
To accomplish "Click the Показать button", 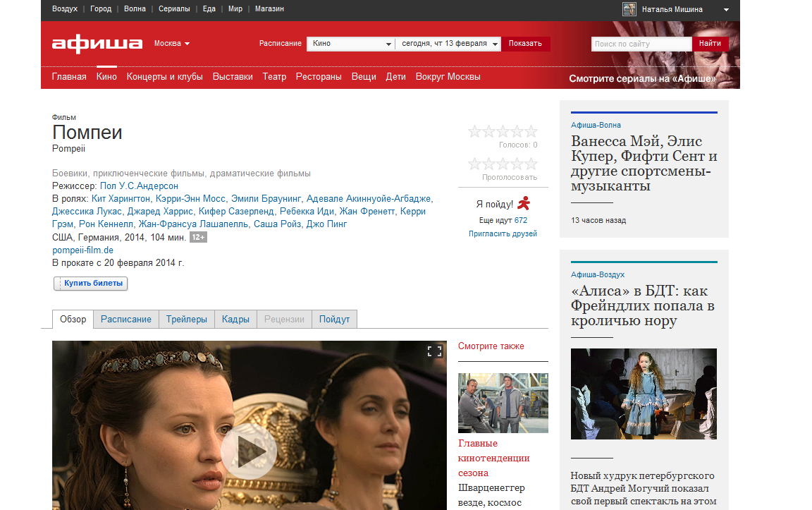I will 525,44.
